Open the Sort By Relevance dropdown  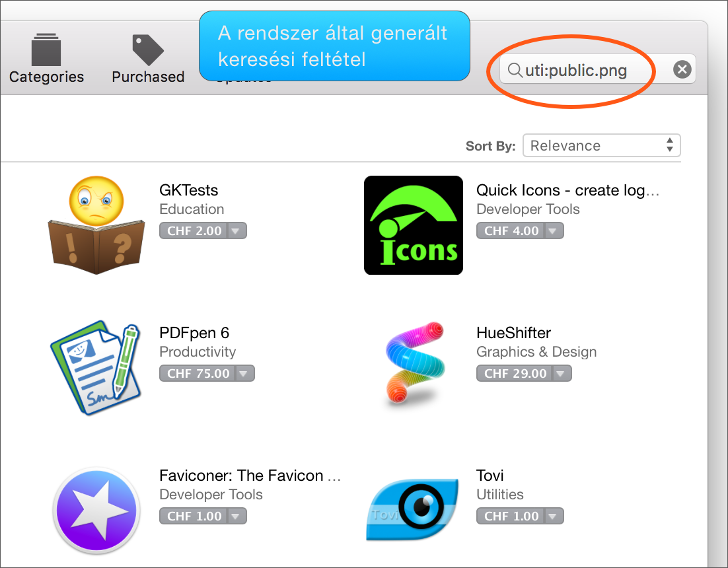(601, 146)
